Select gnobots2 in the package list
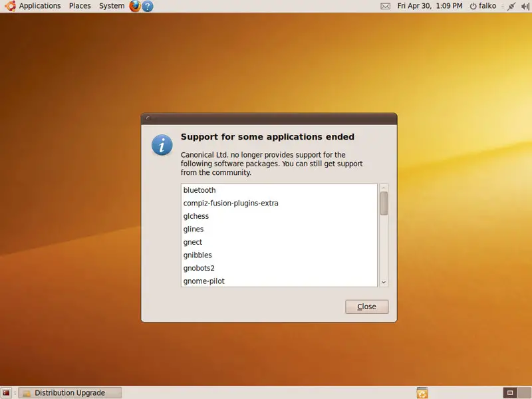 click(x=279, y=268)
